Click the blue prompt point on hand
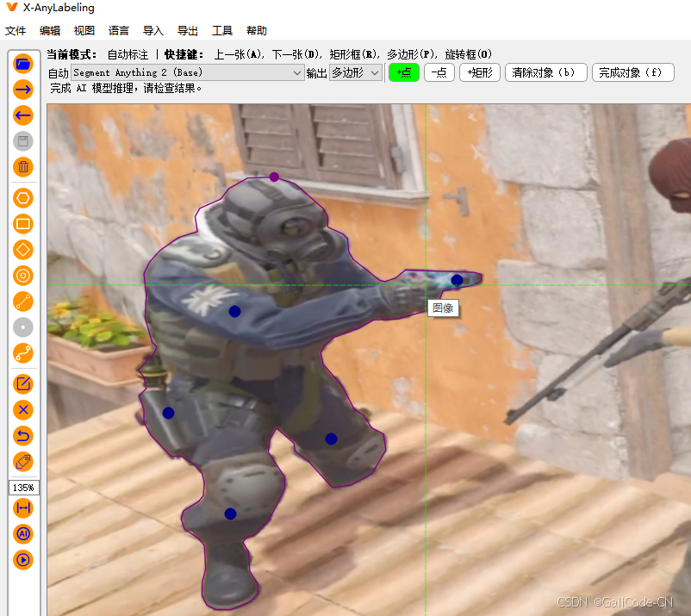The width and height of the screenshot is (691, 616). [x=457, y=280]
